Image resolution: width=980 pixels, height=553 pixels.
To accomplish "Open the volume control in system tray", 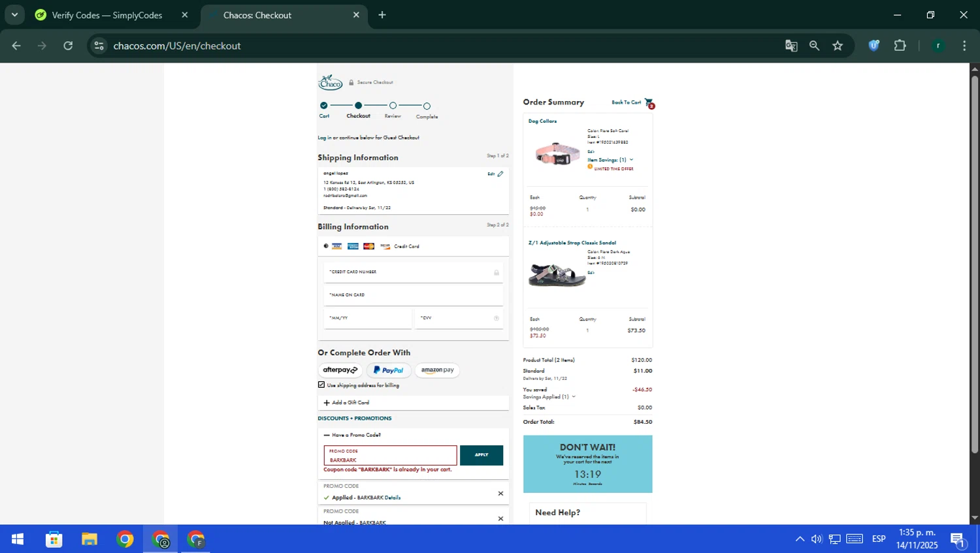I will [x=817, y=539].
